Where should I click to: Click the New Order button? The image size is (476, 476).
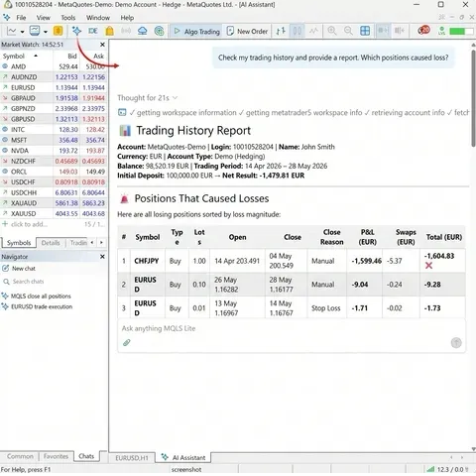pyautogui.click(x=247, y=32)
